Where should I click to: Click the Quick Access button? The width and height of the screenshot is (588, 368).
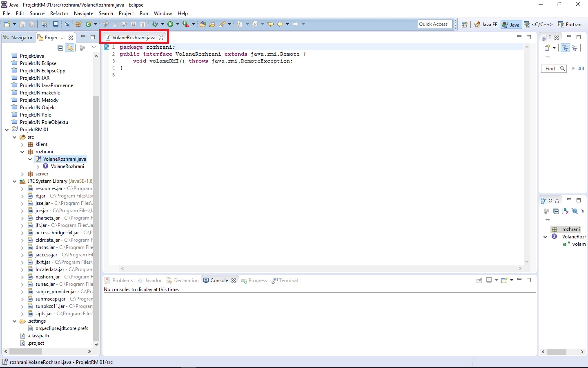click(x=434, y=24)
